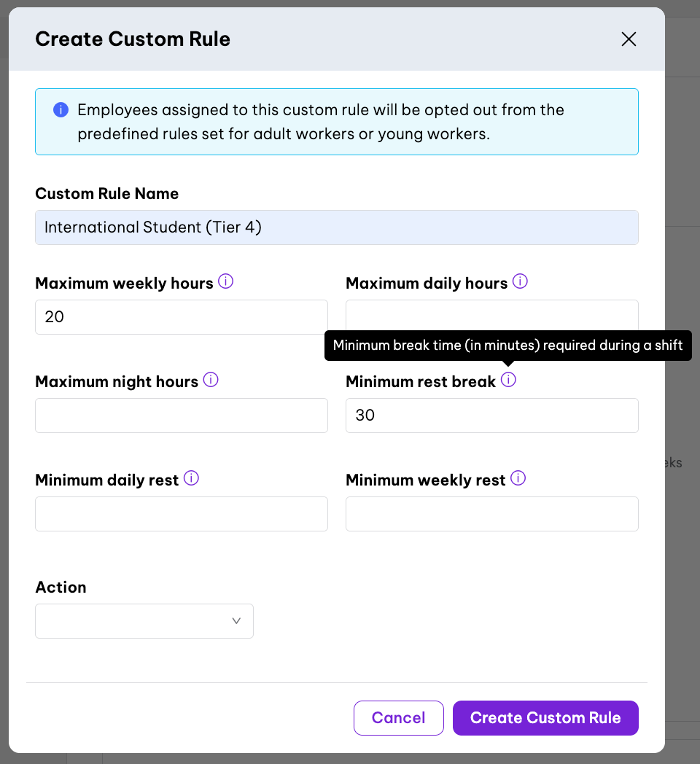
Task: Click the info icon beside Maximum weekly hours
Action: [x=226, y=281]
